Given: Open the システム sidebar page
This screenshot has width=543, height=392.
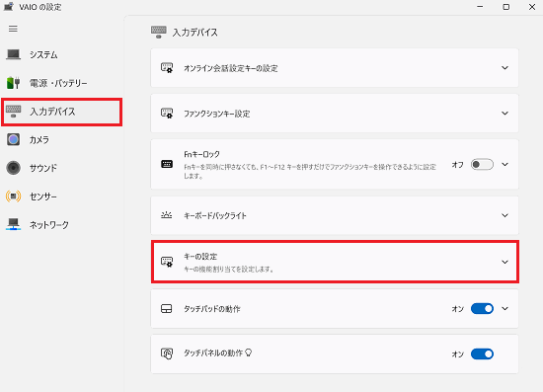Looking at the screenshot, I should [x=61, y=54].
